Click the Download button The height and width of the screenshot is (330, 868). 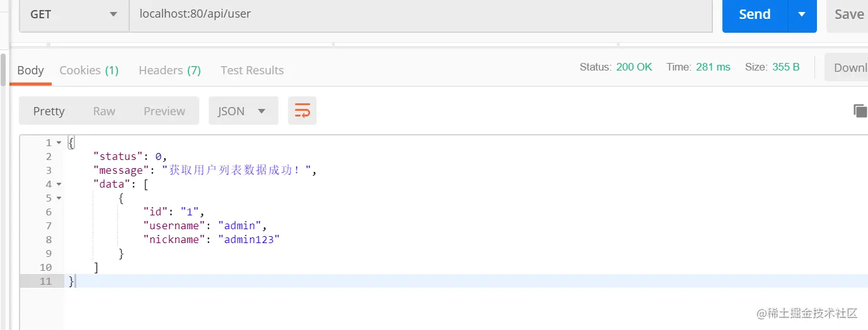point(850,67)
